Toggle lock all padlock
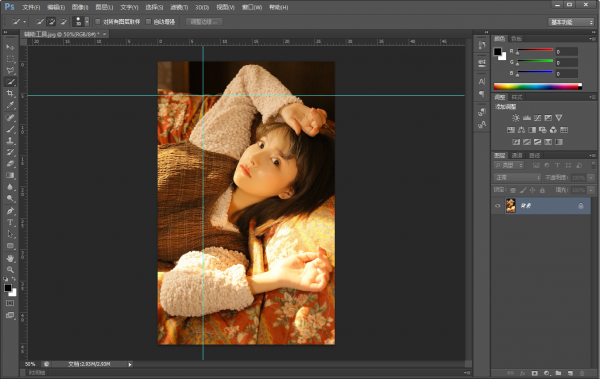600x379 pixels. tap(542, 190)
